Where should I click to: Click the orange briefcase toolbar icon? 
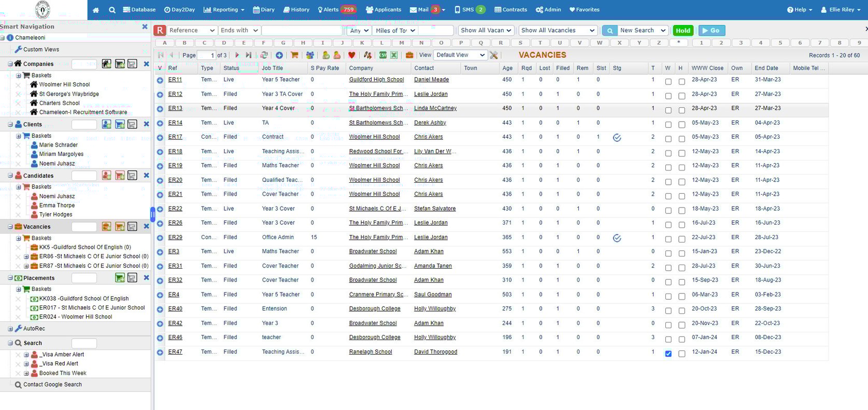409,55
